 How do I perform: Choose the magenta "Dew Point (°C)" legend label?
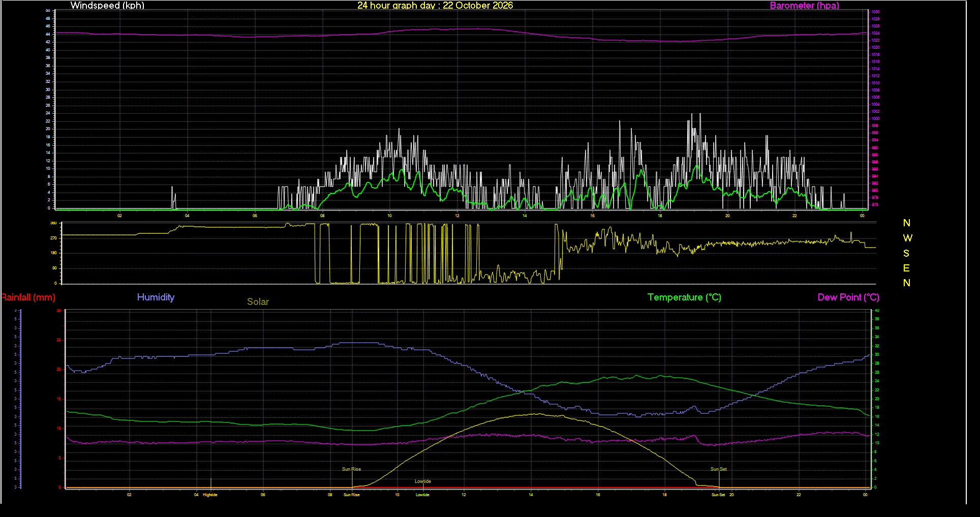point(848,297)
